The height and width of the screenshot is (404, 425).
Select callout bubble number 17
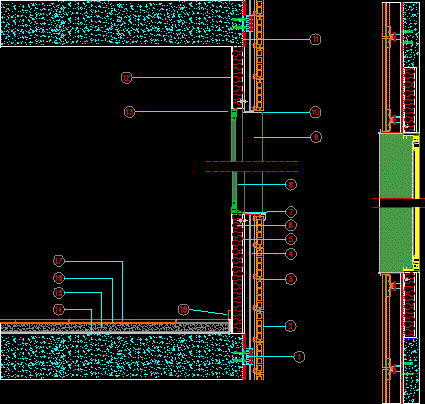[x=59, y=261]
